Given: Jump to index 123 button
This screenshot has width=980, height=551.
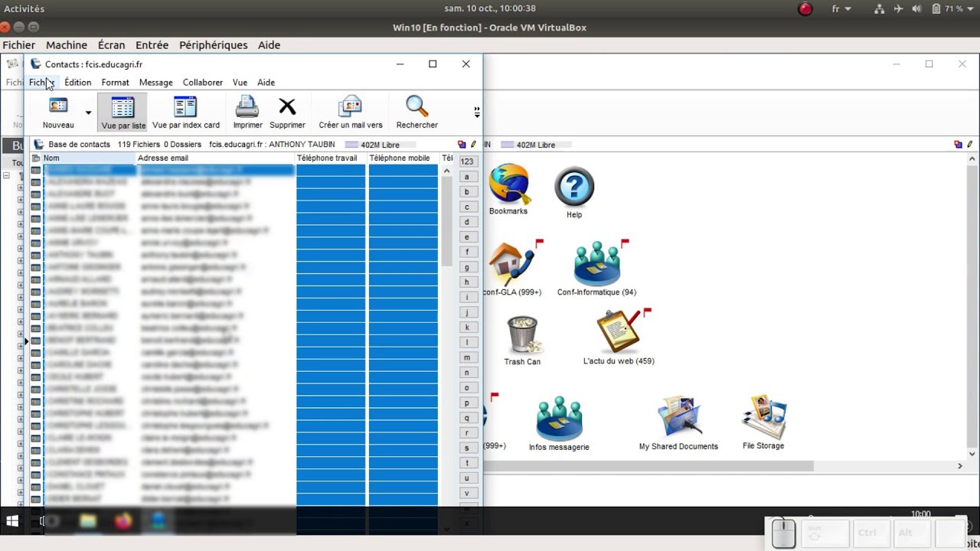Looking at the screenshot, I should [467, 161].
